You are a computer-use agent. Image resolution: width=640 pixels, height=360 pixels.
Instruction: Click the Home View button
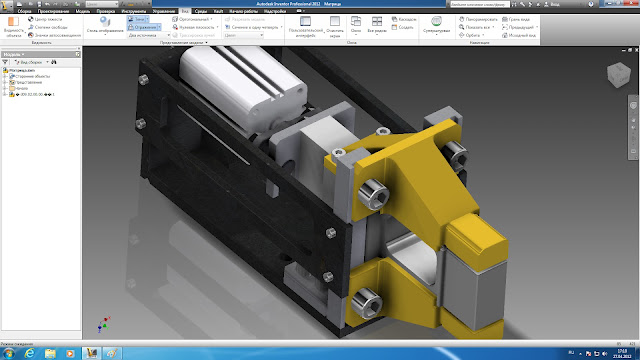(x=519, y=35)
